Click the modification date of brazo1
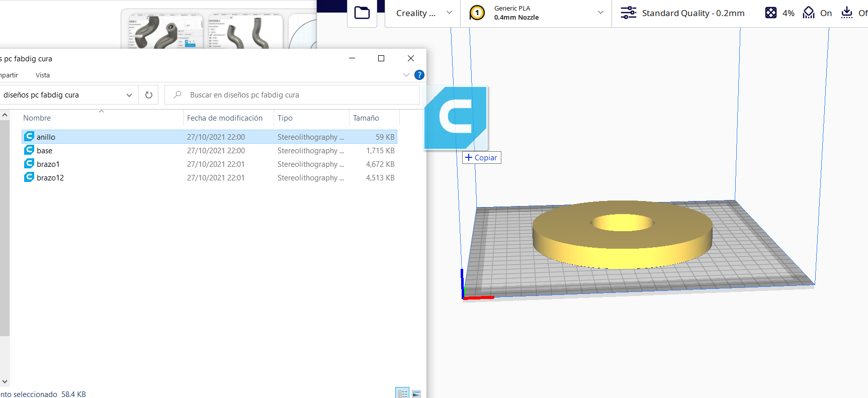Screen dimensions: 868x398 click(x=216, y=164)
